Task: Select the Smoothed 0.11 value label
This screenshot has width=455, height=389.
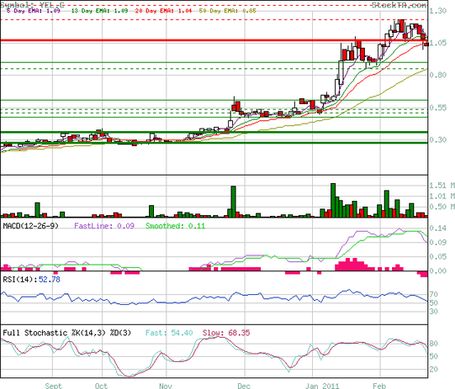Action: coord(175,226)
